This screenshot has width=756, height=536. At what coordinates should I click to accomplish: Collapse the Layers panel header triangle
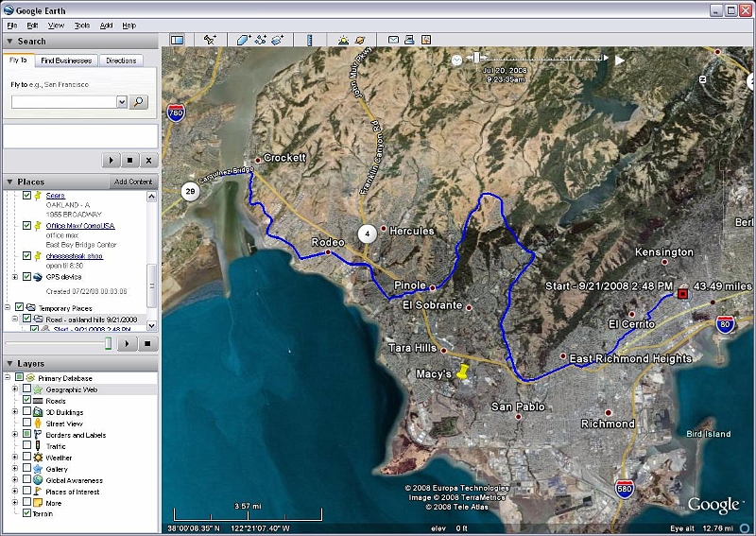(9, 363)
